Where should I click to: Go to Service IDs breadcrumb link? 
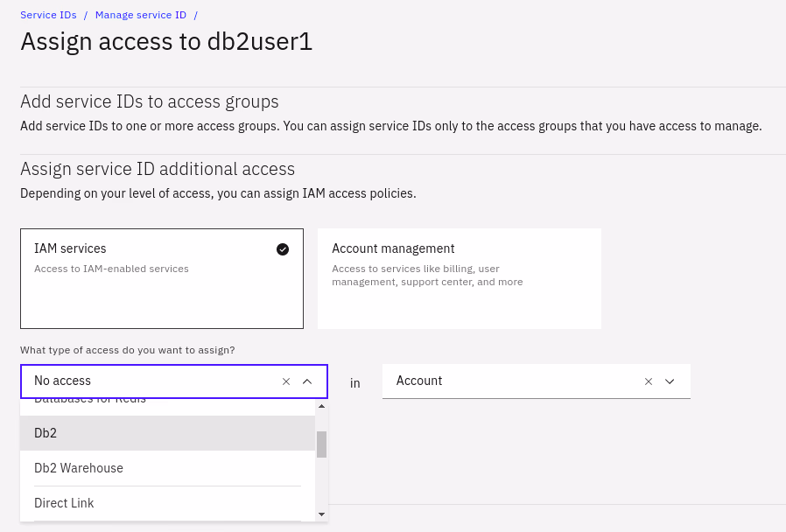(x=48, y=15)
